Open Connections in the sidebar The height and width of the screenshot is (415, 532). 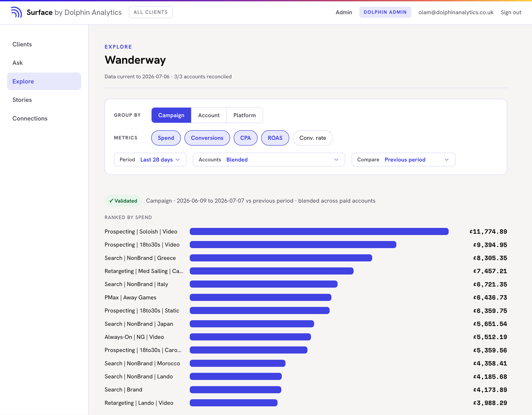44,118
